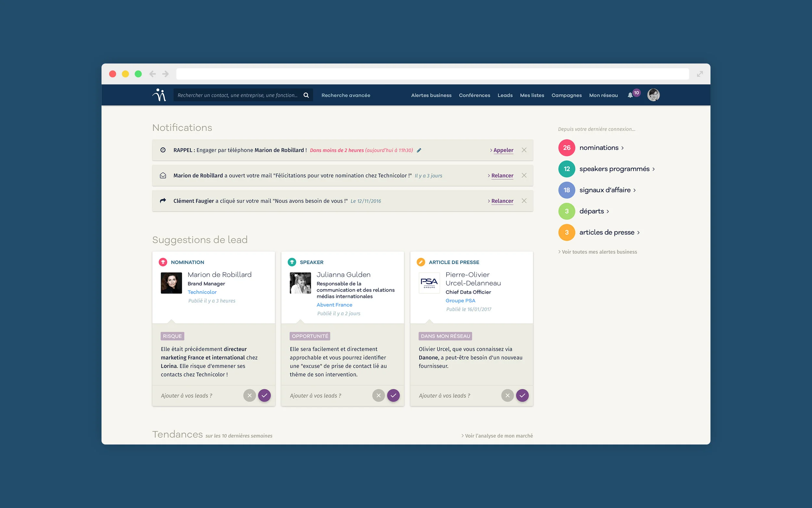Open Mon réseau menu item
This screenshot has width=812, height=508.
click(603, 95)
